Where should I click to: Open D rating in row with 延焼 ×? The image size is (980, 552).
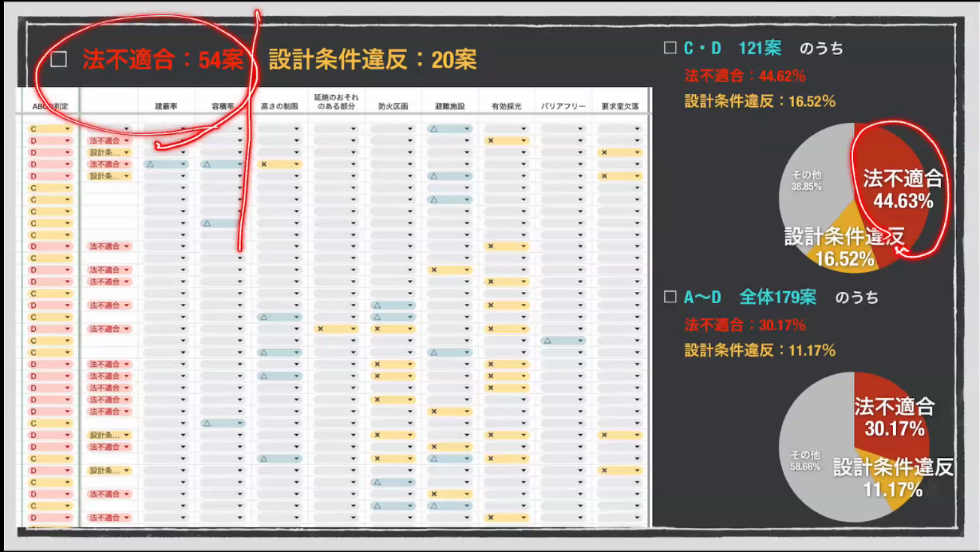tap(50, 329)
